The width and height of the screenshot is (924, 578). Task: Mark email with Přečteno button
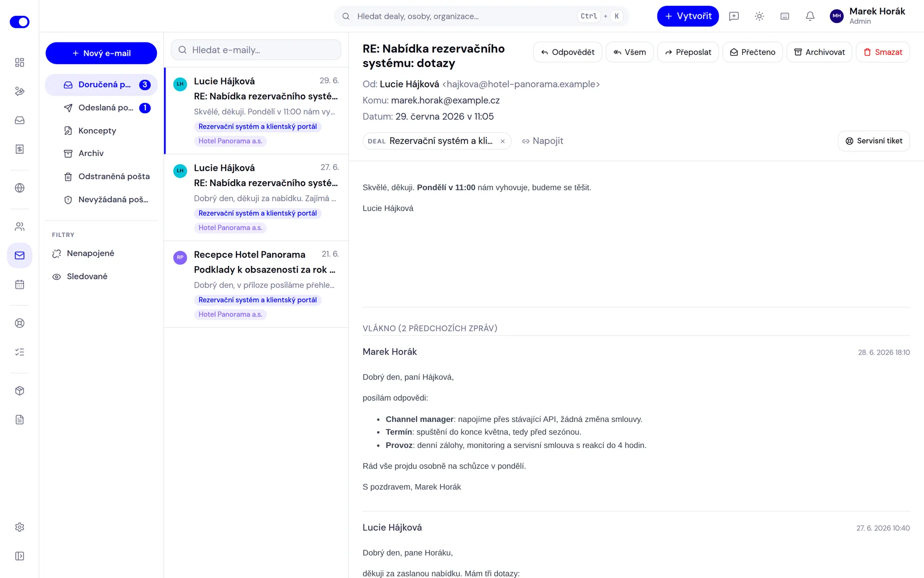pos(752,52)
